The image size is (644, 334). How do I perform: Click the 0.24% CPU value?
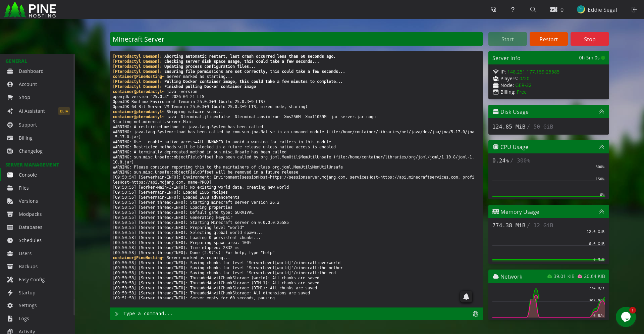click(x=500, y=160)
